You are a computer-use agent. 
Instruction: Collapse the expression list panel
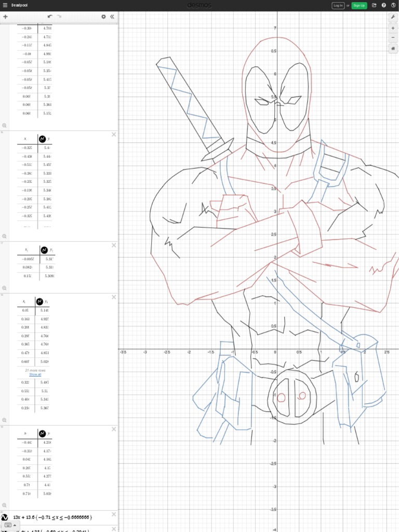[x=112, y=17]
